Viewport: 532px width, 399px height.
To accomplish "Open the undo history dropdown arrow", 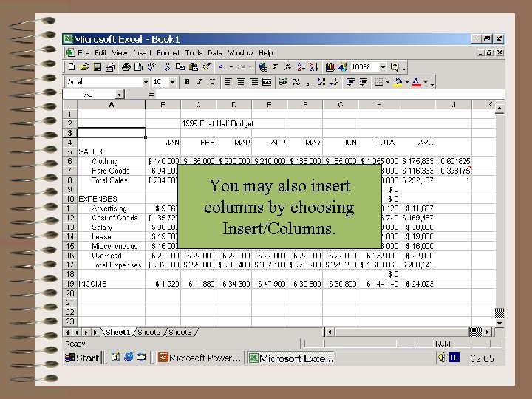I will pos(231,66).
